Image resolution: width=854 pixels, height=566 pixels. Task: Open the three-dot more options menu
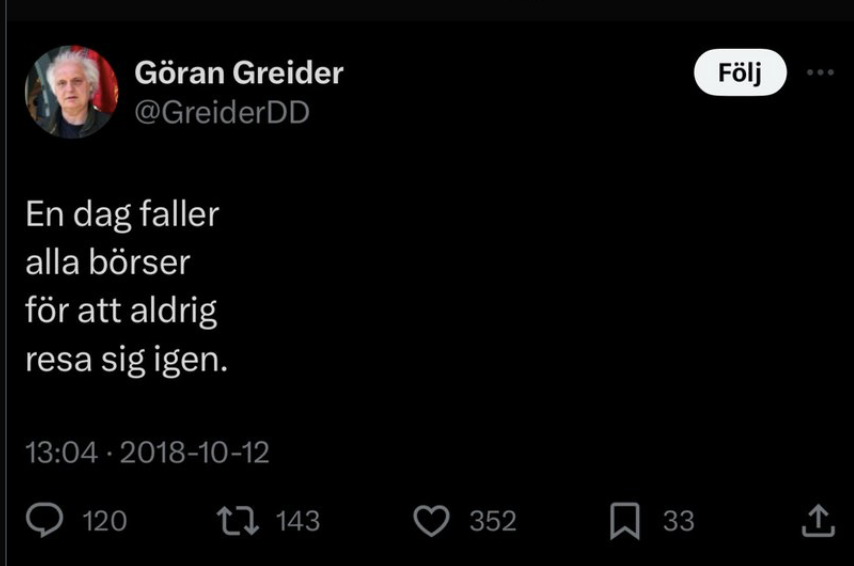[819, 73]
